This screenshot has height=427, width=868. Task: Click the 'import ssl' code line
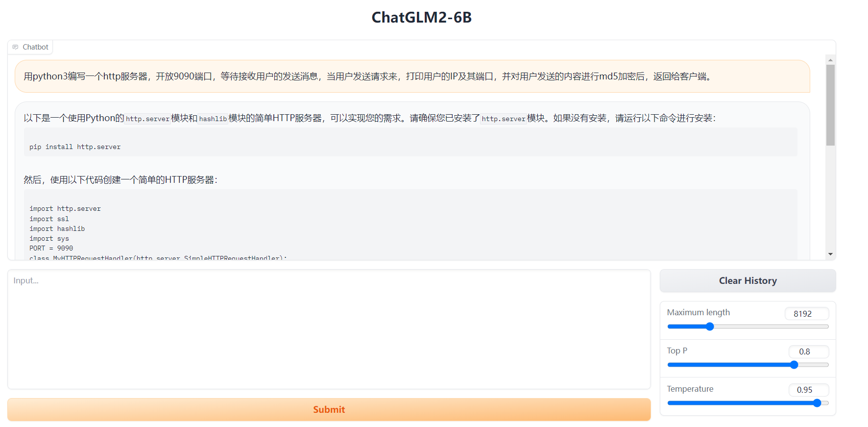click(49, 219)
